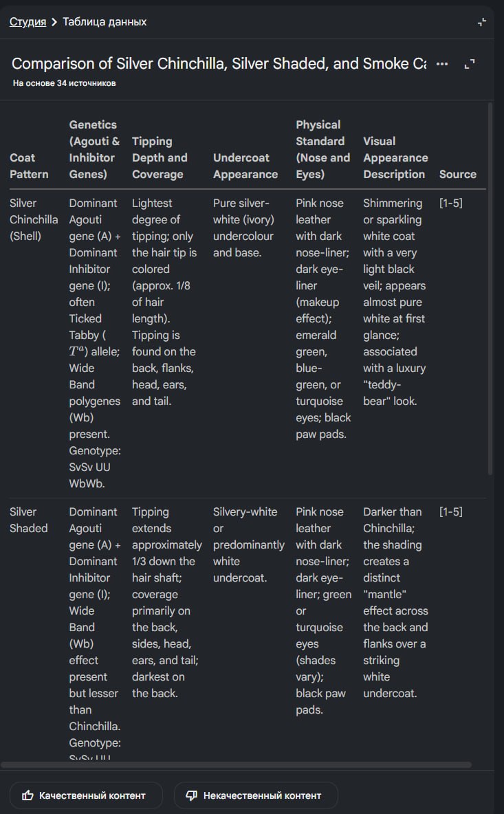Image resolution: width=504 pixels, height=814 pixels.
Task: Click the 'Source' column header
Action: click(457, 174)
